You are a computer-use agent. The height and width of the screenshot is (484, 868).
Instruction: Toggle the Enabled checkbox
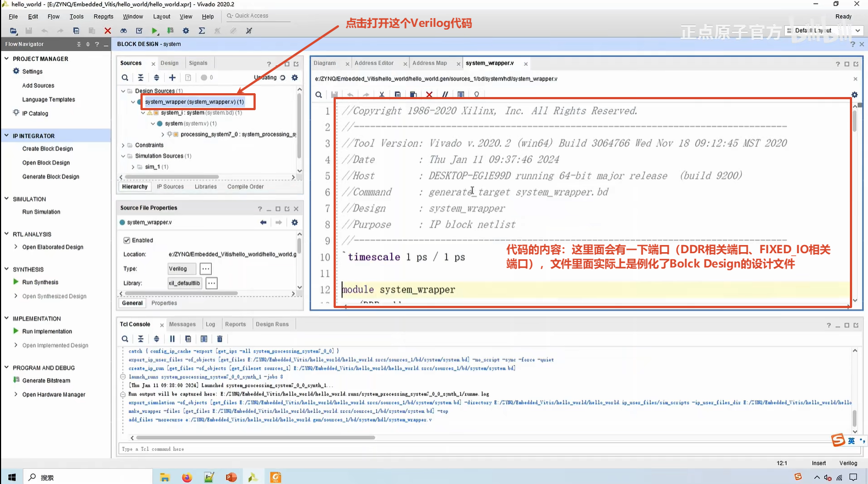[127, 240]
